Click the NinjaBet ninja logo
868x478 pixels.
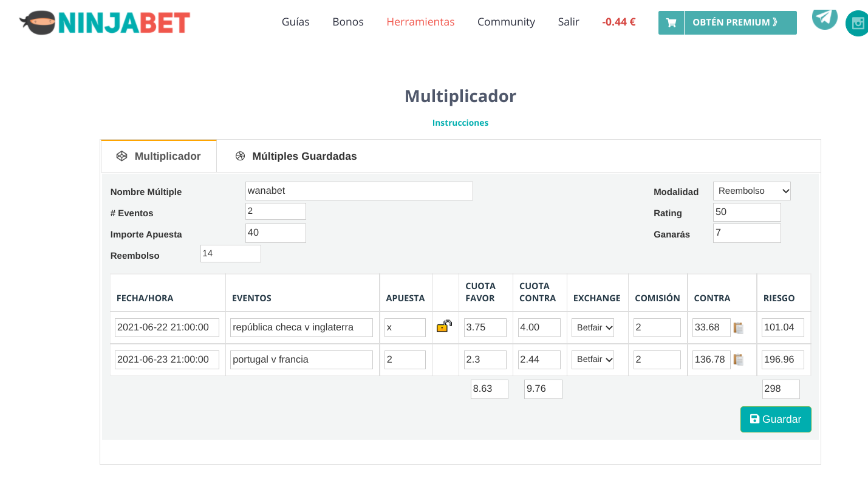pos(104,22)
